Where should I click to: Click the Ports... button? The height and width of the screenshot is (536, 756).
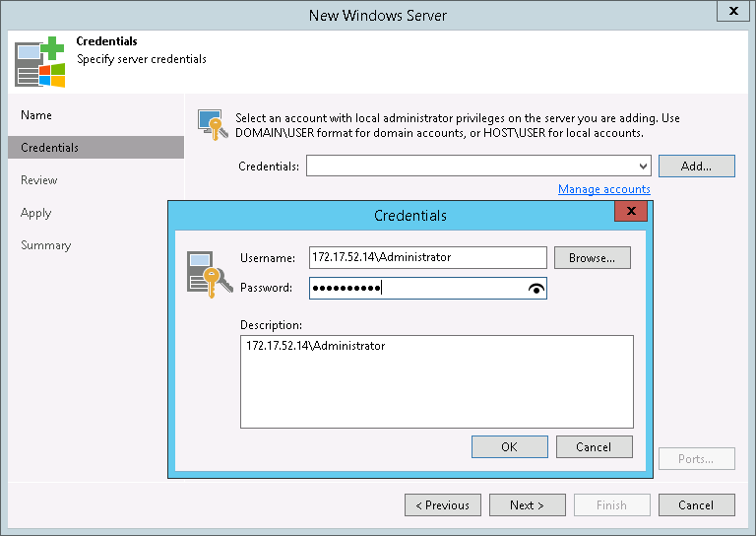click(697, 459)
